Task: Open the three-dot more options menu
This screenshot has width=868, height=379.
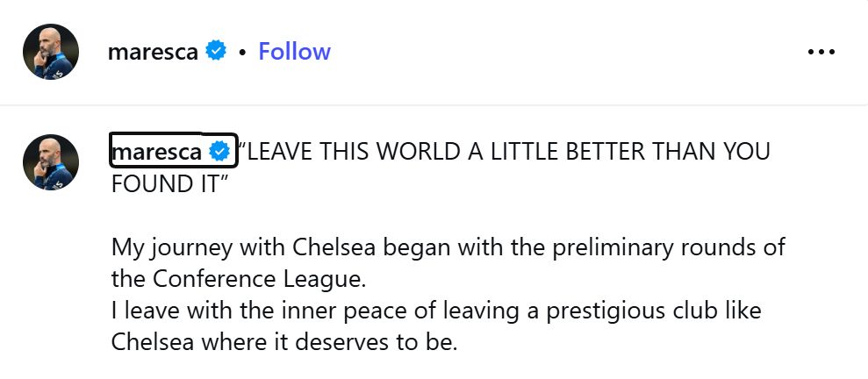Action: pyautogui.click(x=821, y=52)
